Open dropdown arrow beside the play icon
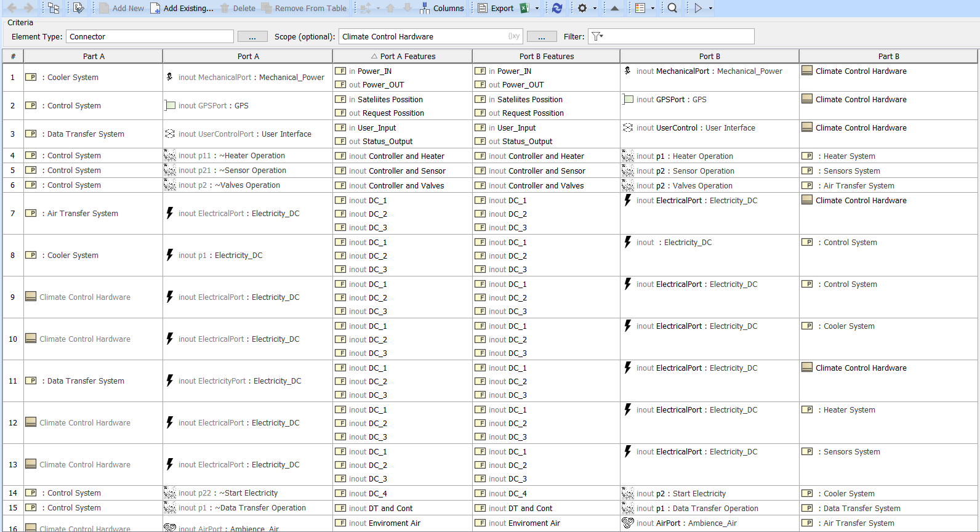 click(710, 8)
